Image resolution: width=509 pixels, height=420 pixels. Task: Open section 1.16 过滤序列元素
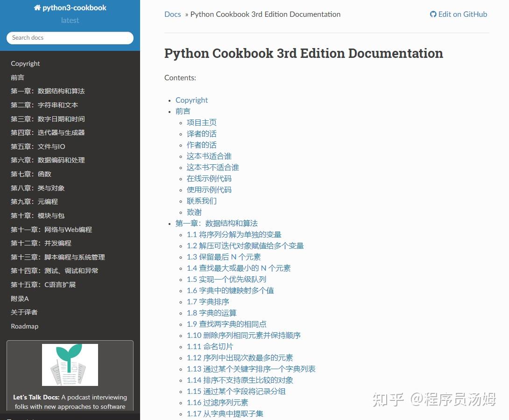(217, 402)
